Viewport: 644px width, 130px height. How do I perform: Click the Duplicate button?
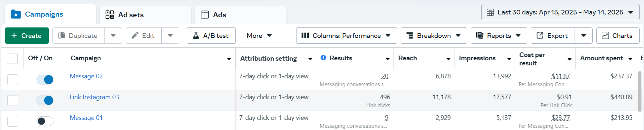coord(78,36)
